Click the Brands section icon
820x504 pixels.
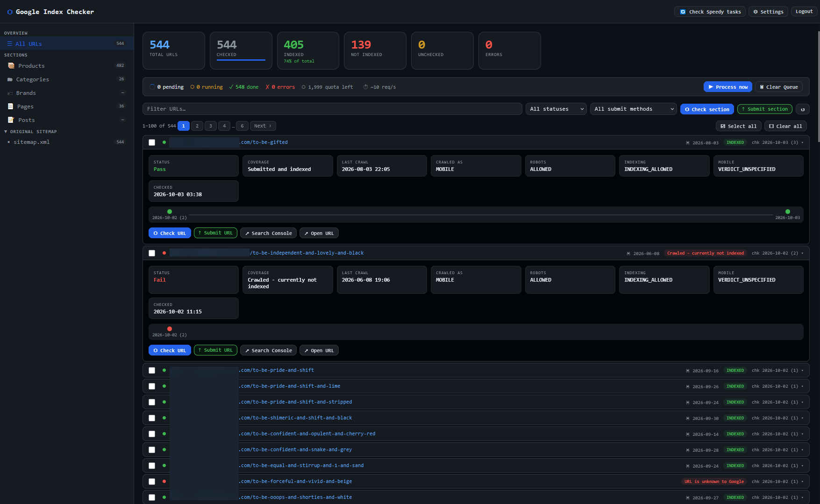point(10,93)
